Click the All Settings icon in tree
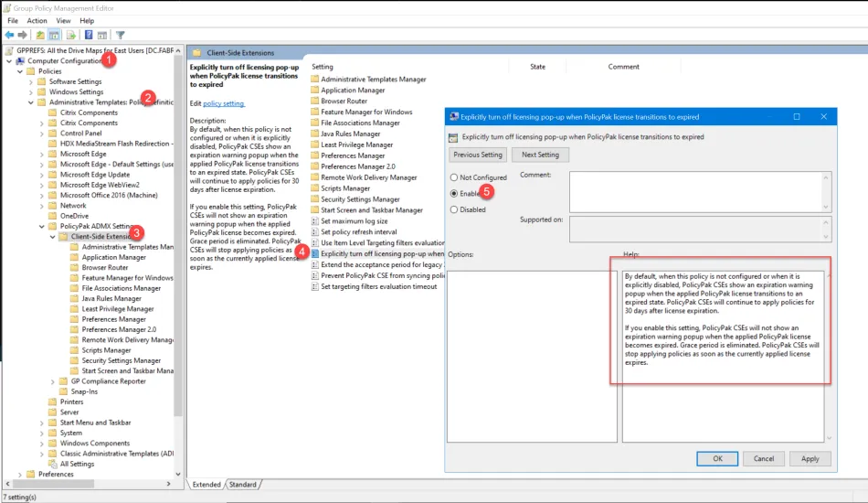The width and height of the screenshot is (868, 503). point(53,464)
